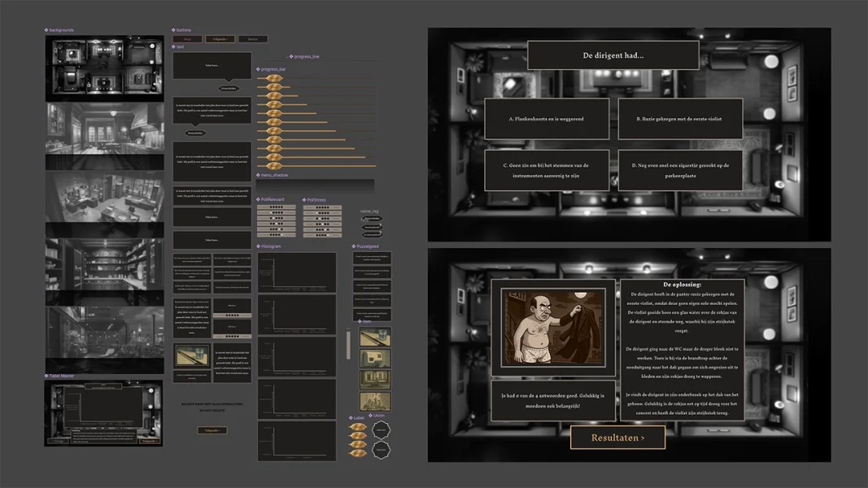This screenshot has height=488, width=868.
Task: Select the upper octagonal Union badge
Action: point(381,429)
